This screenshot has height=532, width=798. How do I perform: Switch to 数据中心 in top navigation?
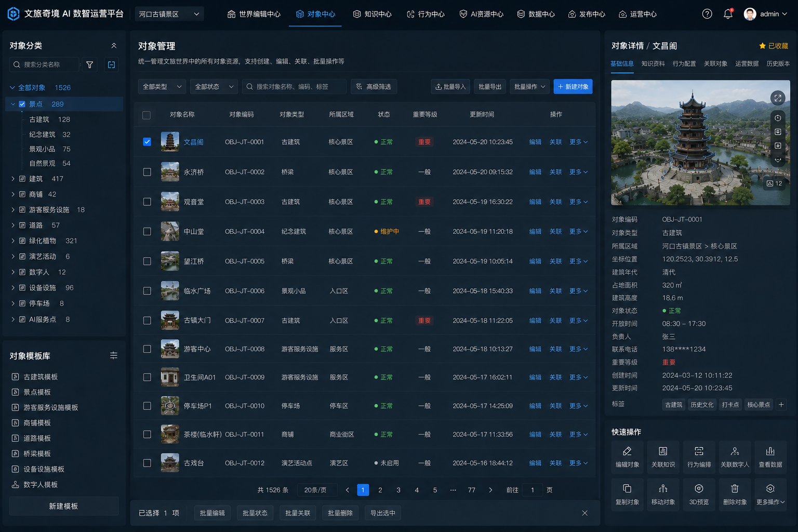click(536, 14)
